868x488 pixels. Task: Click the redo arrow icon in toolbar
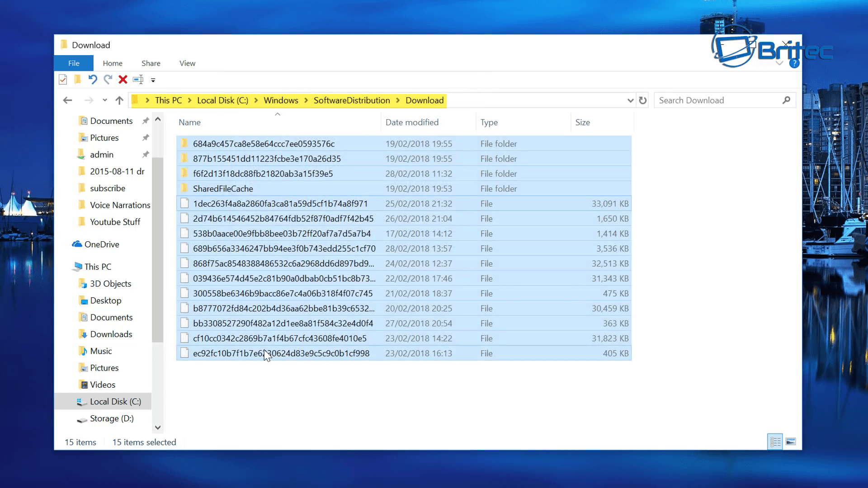click(x=108, y=79)
